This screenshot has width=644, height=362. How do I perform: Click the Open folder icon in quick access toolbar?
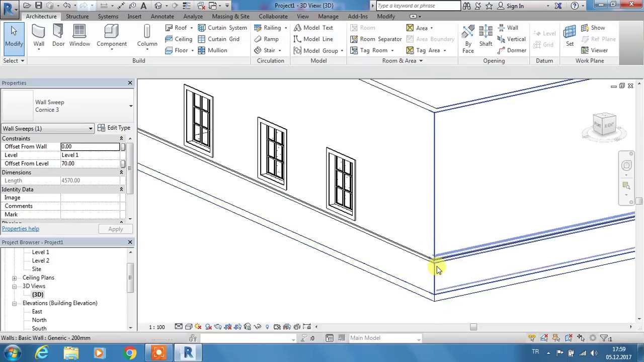(27, 6)
